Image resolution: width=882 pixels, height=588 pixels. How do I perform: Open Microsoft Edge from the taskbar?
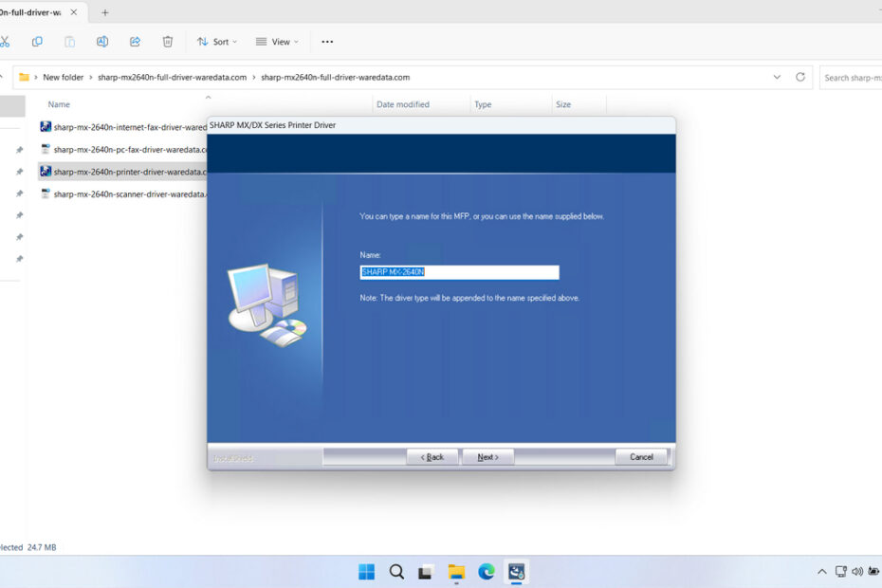click(x=487, y=571)
